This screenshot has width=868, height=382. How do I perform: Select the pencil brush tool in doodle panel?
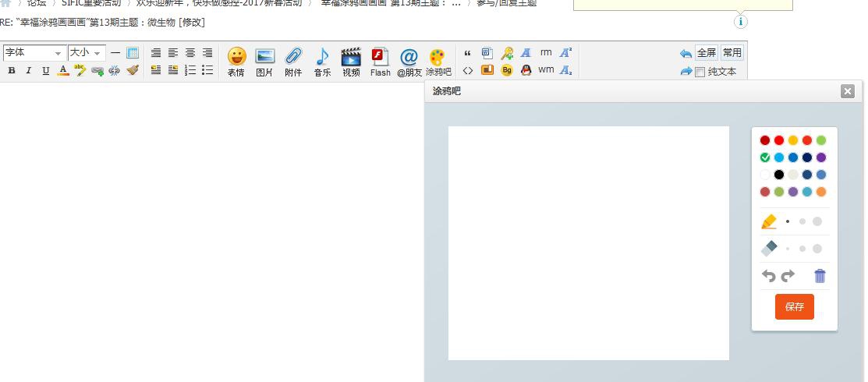coord(769,221)
